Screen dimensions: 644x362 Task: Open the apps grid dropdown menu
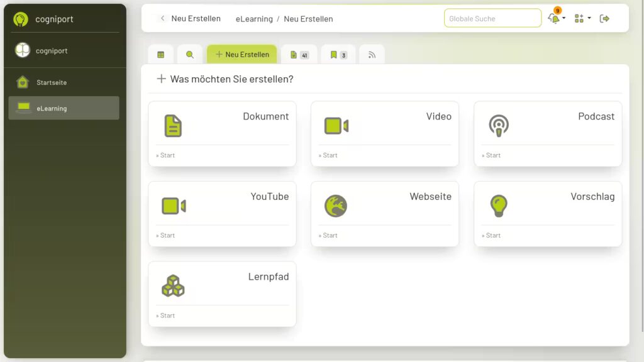click(x=582, y=18)
